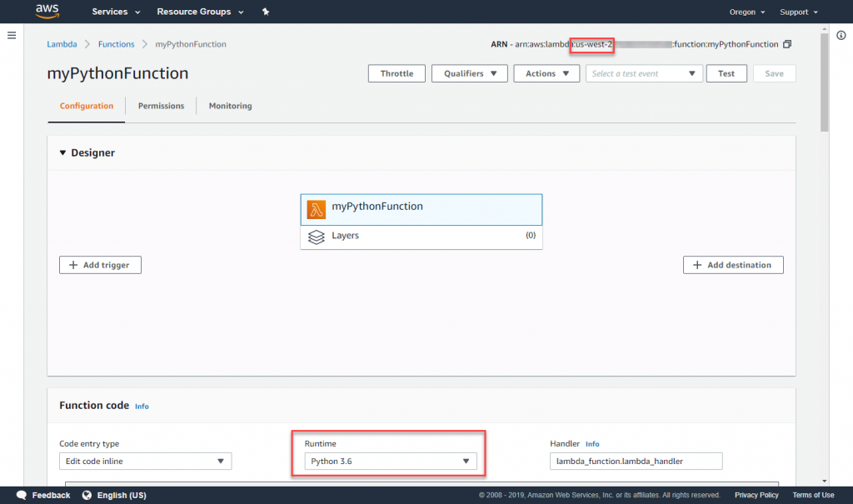Open the Runtime dropdown showing Python 3.6
853x504 pixels.
click(x=389, y=460)
